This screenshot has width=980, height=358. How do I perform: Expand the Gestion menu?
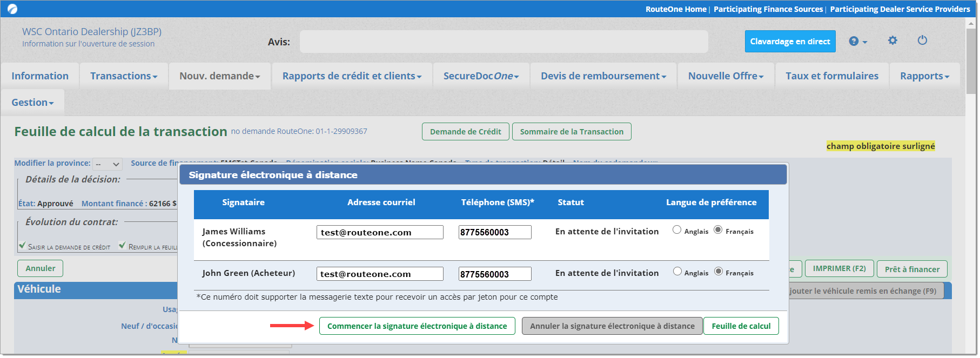click(32, 103)
